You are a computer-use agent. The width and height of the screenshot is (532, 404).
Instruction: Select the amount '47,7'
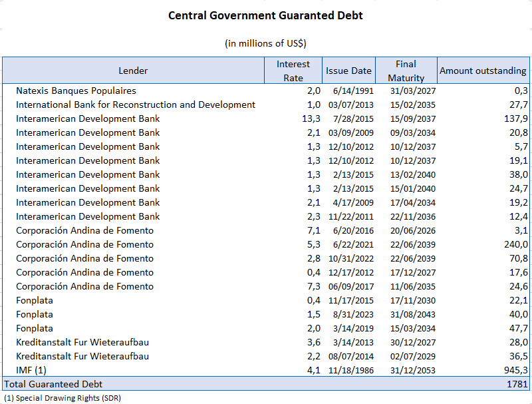[x=519, y=328]
